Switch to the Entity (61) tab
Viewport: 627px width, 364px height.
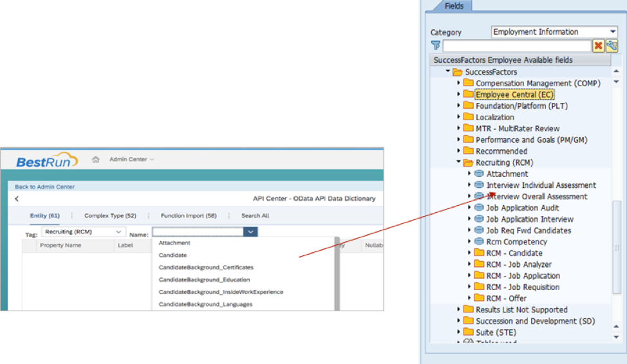click(x=45, y=215)
